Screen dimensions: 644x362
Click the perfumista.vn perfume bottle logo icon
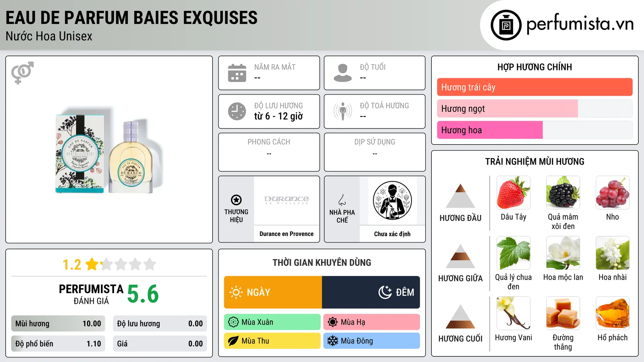506,25
